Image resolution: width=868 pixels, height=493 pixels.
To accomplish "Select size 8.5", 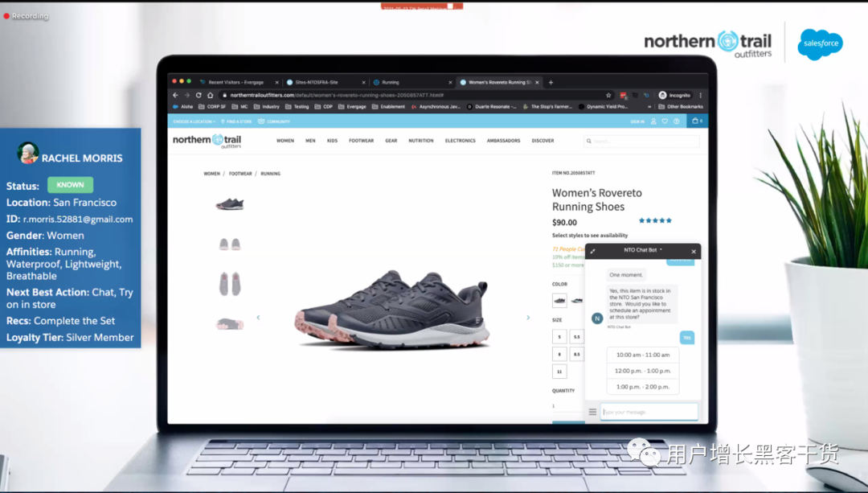I will coord(577,354).
